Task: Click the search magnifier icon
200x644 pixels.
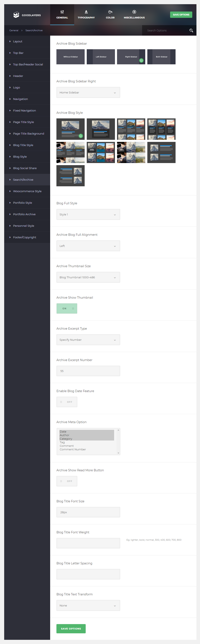Action: [x=191, y=31]
